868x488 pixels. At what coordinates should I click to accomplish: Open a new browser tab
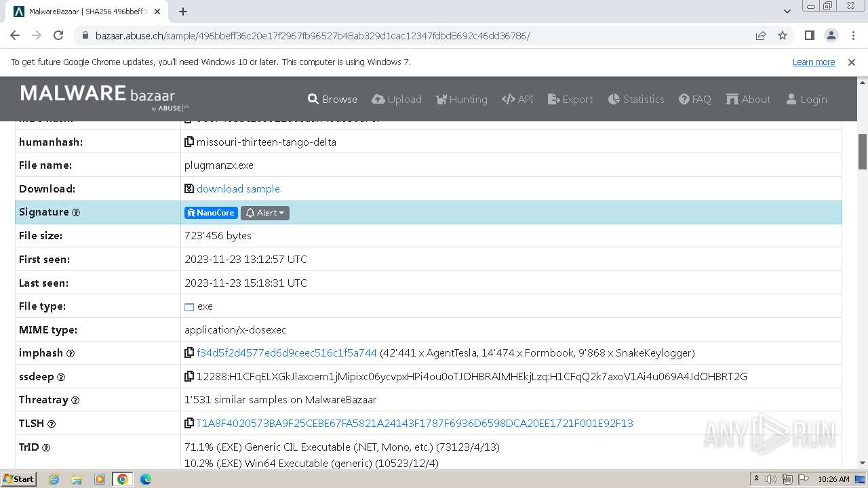click(183, 12)
